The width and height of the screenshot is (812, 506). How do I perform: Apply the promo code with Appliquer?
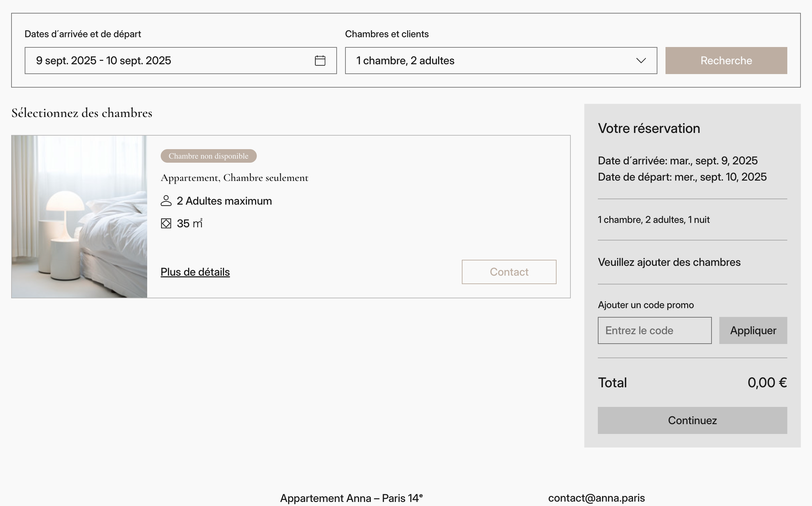pyautogui.click(x=753, y=330)
